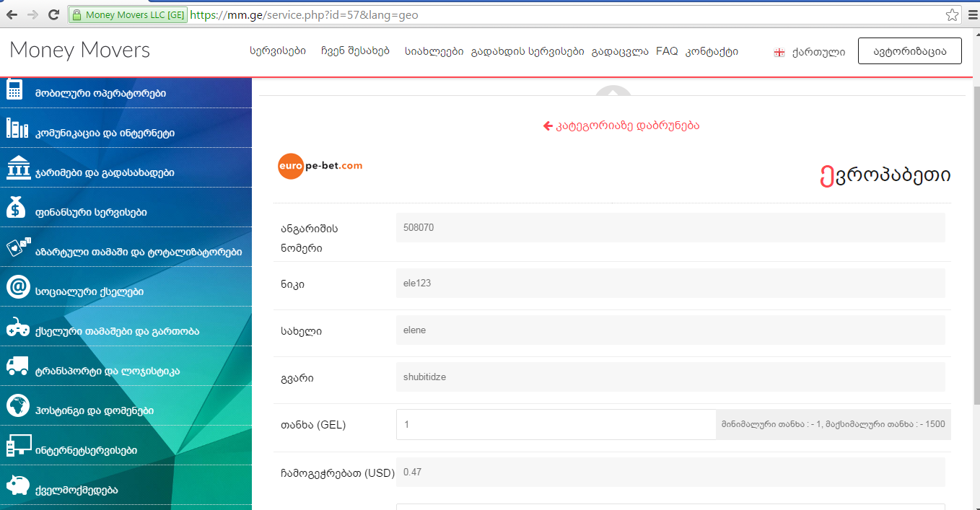Open the გადახდის სერვისები menu item
This screenshot has width=980, height=510.
pyautogui.click(x=528, y=51)
